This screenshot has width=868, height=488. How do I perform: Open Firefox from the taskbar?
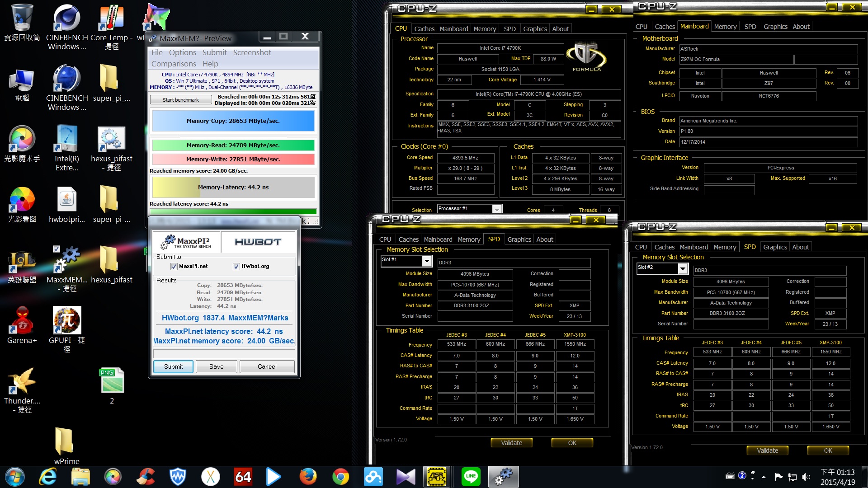point(308,477)
